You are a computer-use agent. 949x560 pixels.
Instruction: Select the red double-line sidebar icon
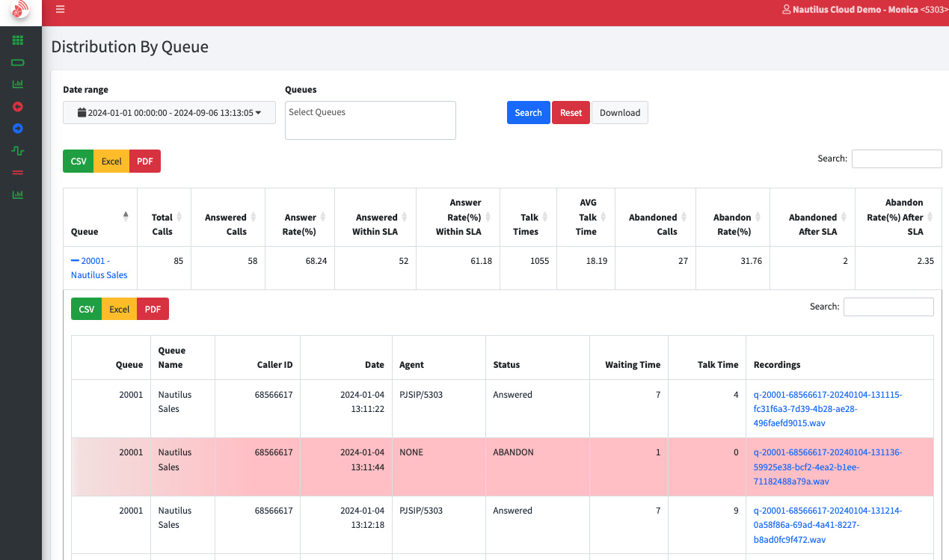[x=18, y=173]
